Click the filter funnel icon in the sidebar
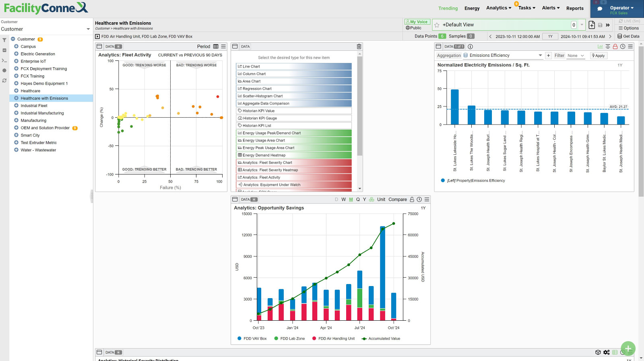 (4, 40)
